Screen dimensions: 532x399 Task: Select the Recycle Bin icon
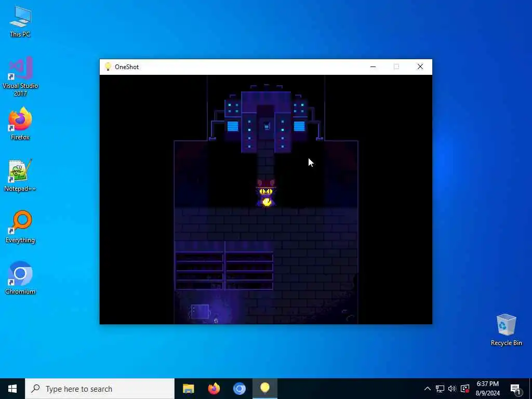pyautogui.click(x=506, y=330)
